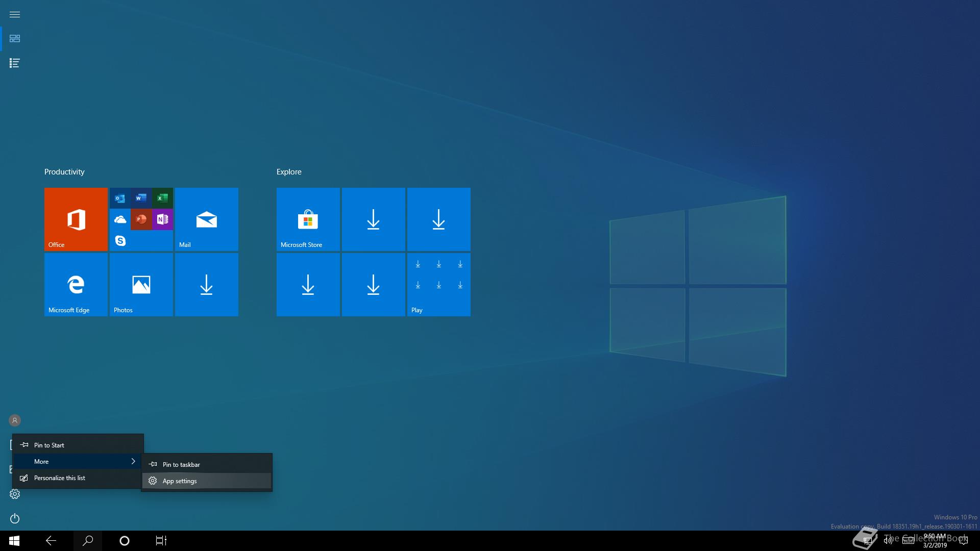Expand the Start hamburger menu
980x551 pixels.
pos(15,14)
